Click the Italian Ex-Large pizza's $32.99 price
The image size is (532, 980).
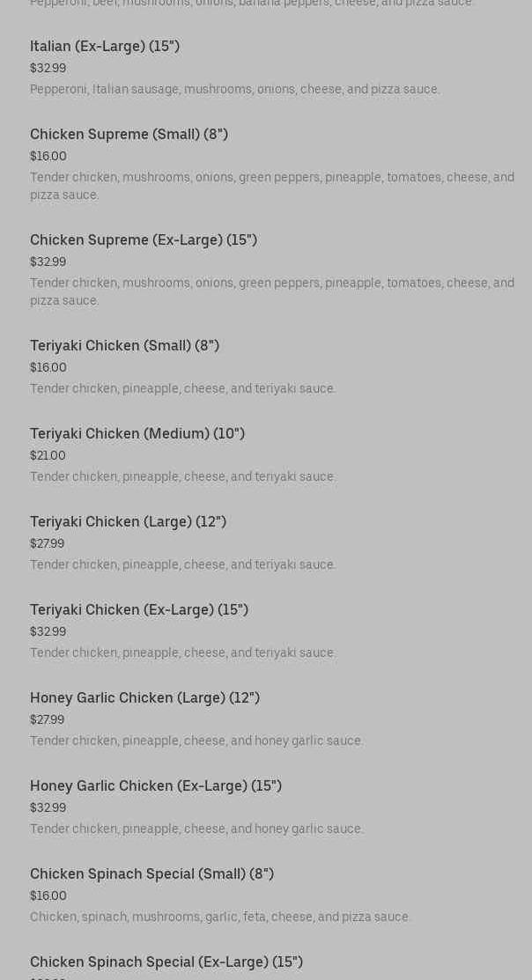point(48,68)
